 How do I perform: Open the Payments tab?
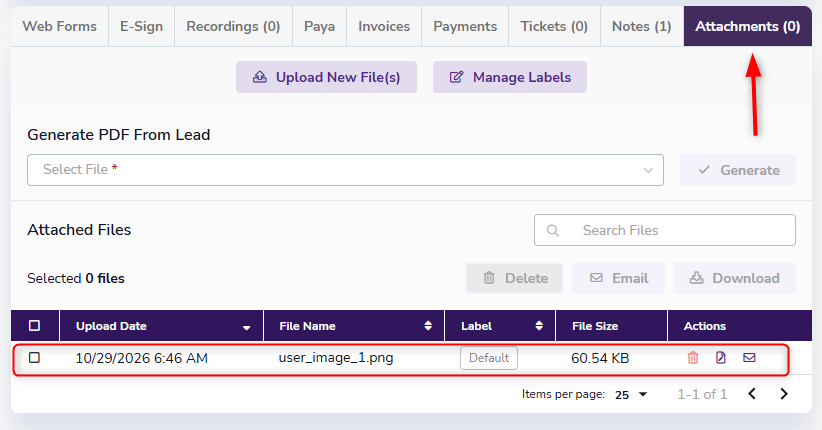pyautogui.click(x=465, y=26)
